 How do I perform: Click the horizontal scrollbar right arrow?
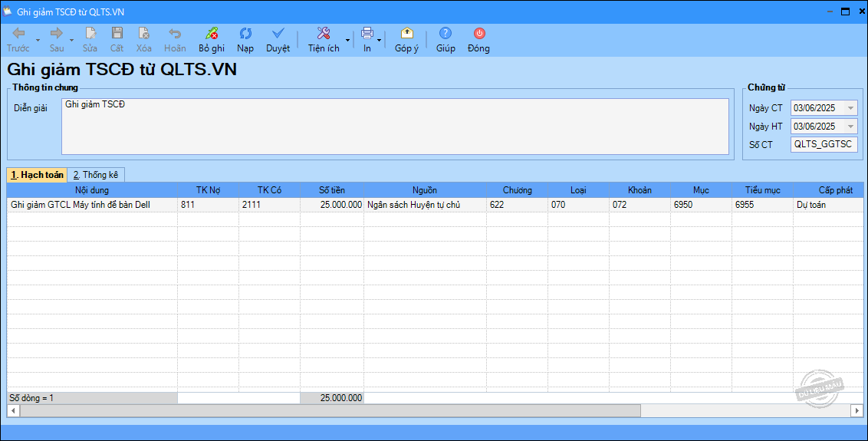point(857,410)
